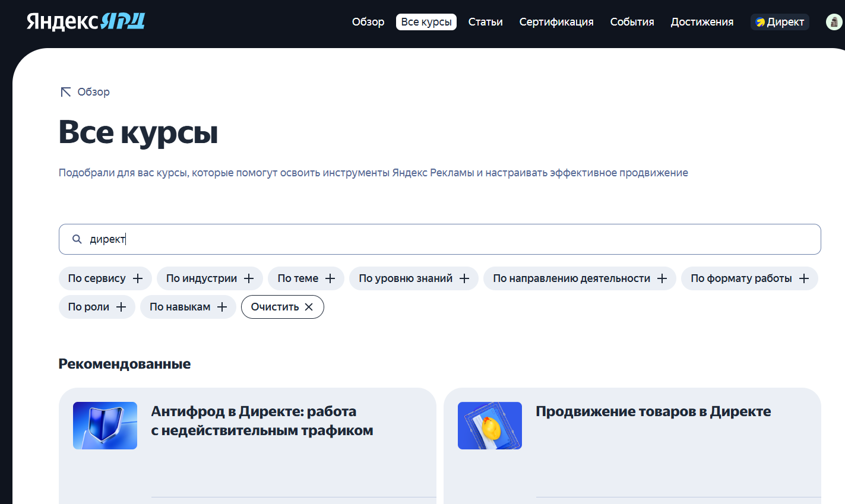The height and width of the screenshot is (504, 845).
Task: Open the По уровню знаний filter
Action: (413, 278)
